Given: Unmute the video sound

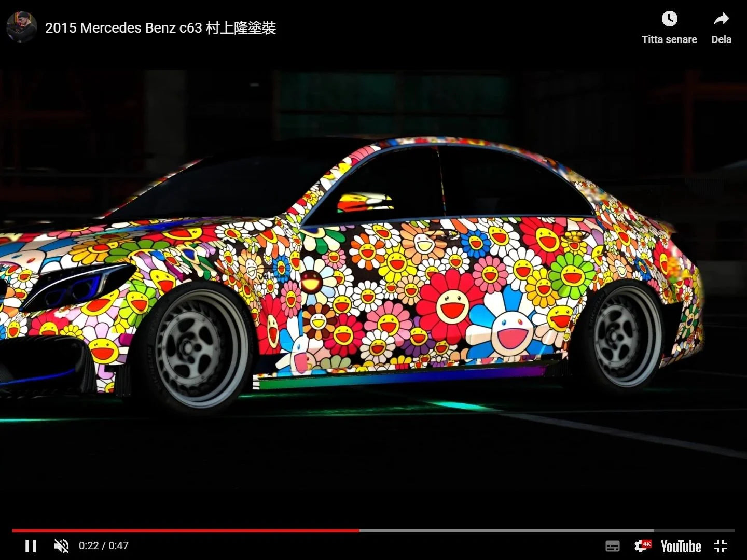Looking at the screenshot, I should pyautogui.click(x=61, y=545).
